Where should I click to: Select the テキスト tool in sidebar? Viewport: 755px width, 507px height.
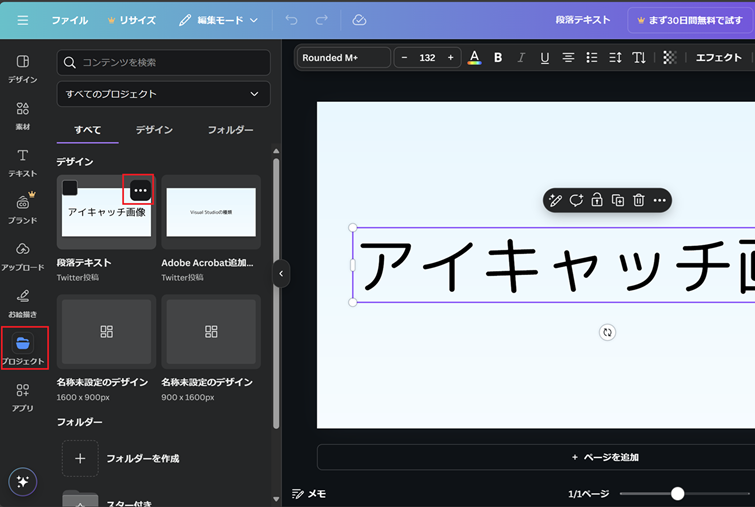(22, 162)
